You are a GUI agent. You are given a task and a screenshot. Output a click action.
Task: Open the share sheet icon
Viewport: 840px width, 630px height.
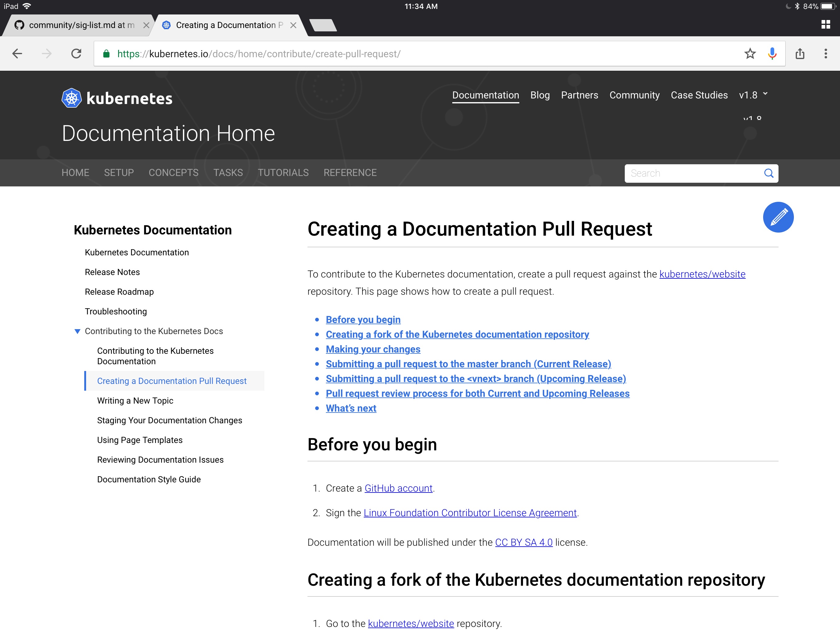[800, 54]
